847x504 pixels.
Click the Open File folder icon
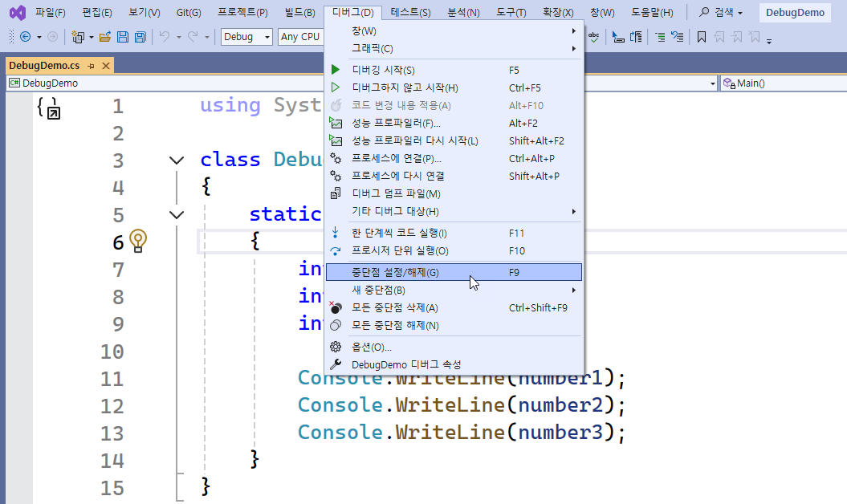(106, 37)
